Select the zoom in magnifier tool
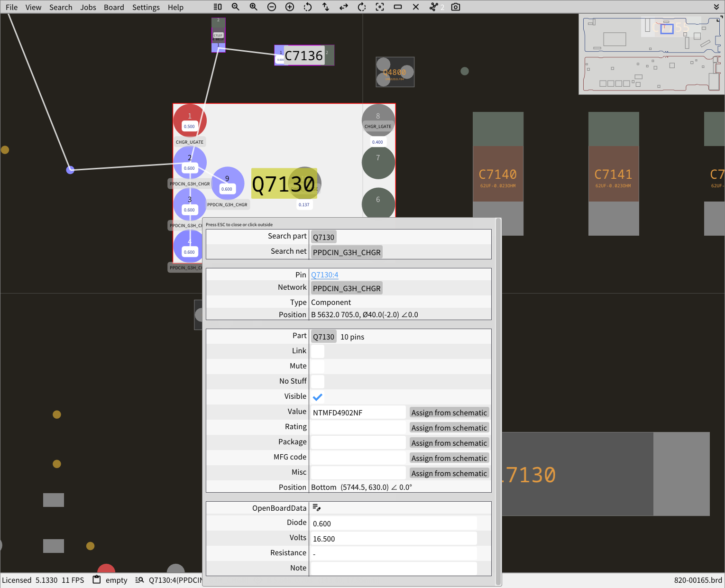 click(x=254, y=7)
